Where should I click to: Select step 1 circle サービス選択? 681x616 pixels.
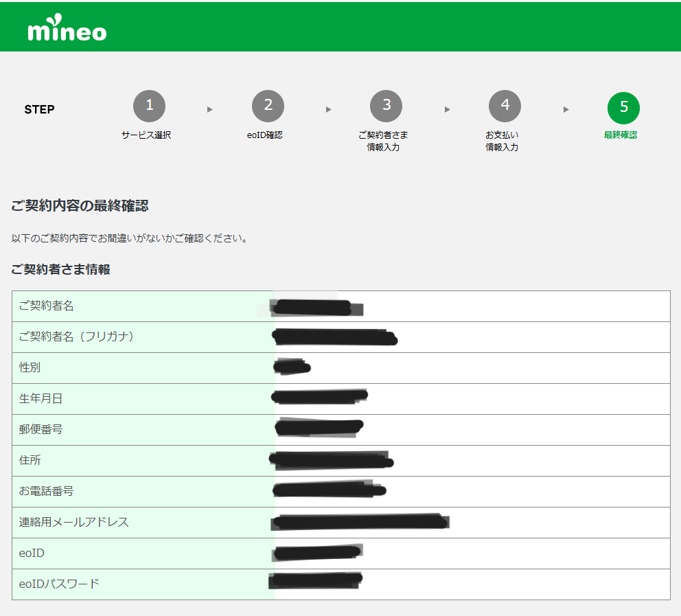pyautogui.click(x=150, y=106)
